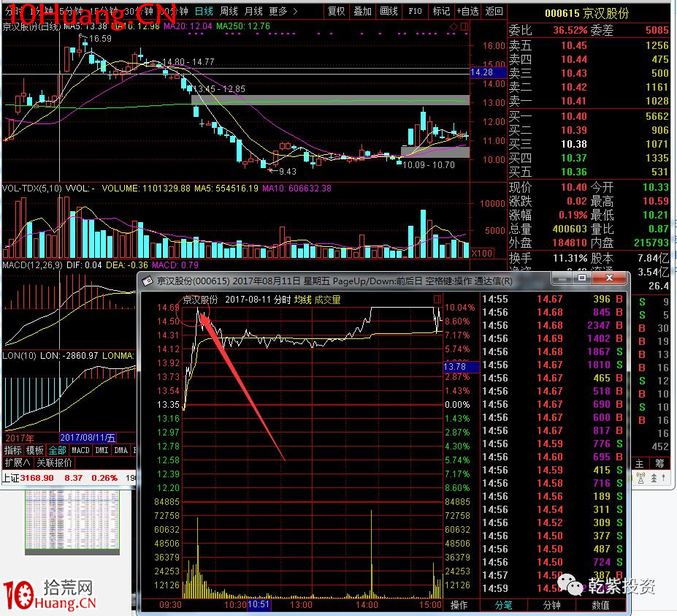Image resolution: width=677 pixels, height=616 pixels.
Task: Click the 9.43 low price label on the chart
Action: point(288,172)
